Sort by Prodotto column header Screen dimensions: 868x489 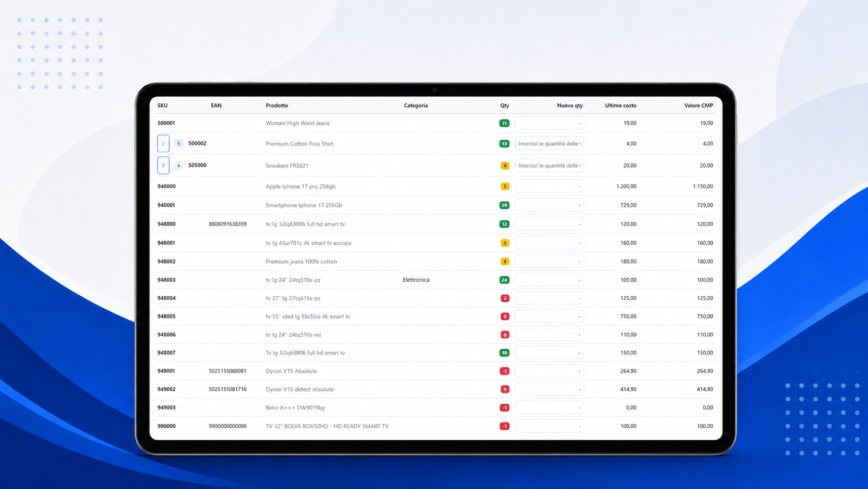(x=277, y=105)
